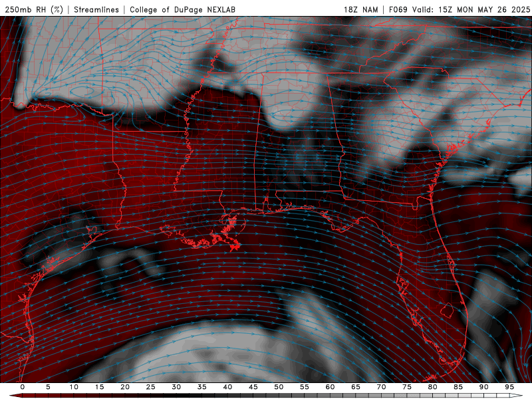
Task: Click the '20' value on the RH color scale
Action: [125, 387]
